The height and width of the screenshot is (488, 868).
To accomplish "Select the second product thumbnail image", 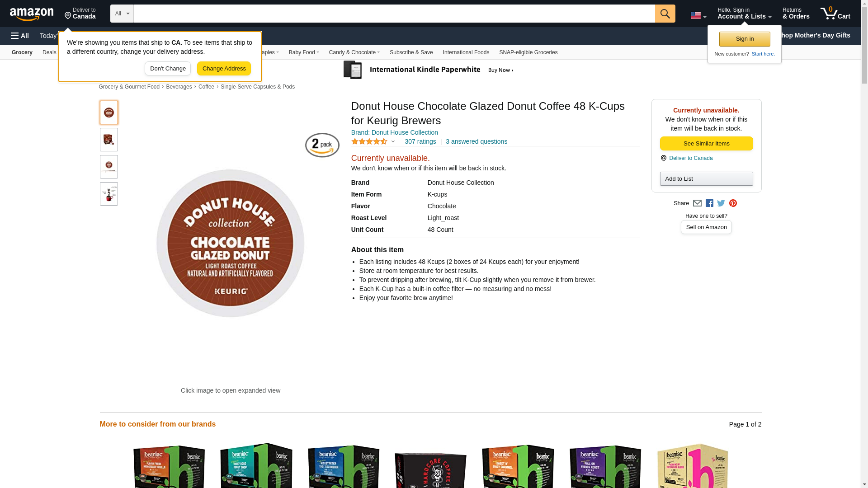I will click(x=109, y=140).
